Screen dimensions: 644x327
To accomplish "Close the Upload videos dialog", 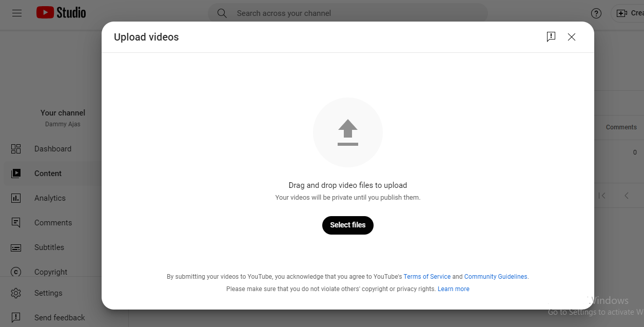I will pyautogui.click(x=572, y=37).
